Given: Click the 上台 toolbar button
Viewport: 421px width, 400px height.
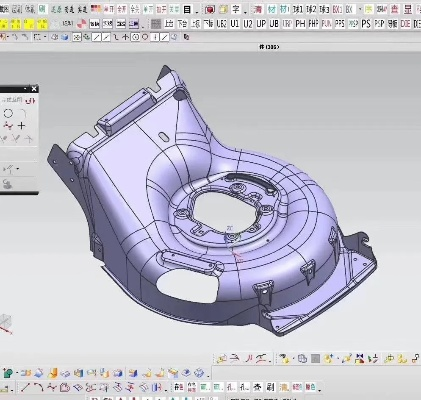Looking at the screenshot, I should [x=169, y=24].
